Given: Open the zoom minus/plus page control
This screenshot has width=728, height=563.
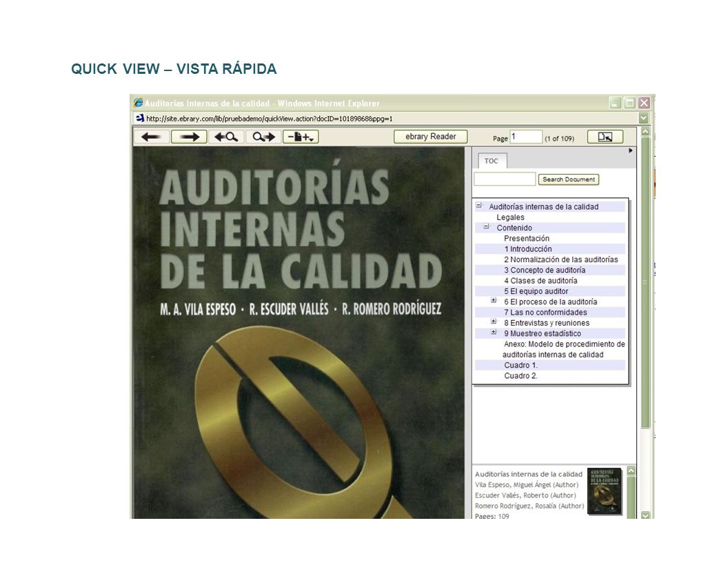Looking at the screenshot, I should tap(301, 137).
